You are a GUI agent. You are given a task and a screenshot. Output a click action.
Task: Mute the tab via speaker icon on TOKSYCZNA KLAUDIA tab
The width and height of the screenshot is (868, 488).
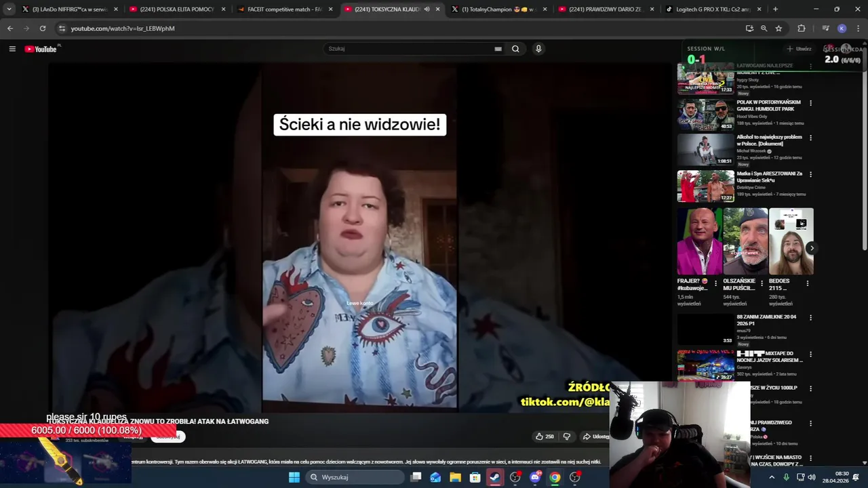427,9
